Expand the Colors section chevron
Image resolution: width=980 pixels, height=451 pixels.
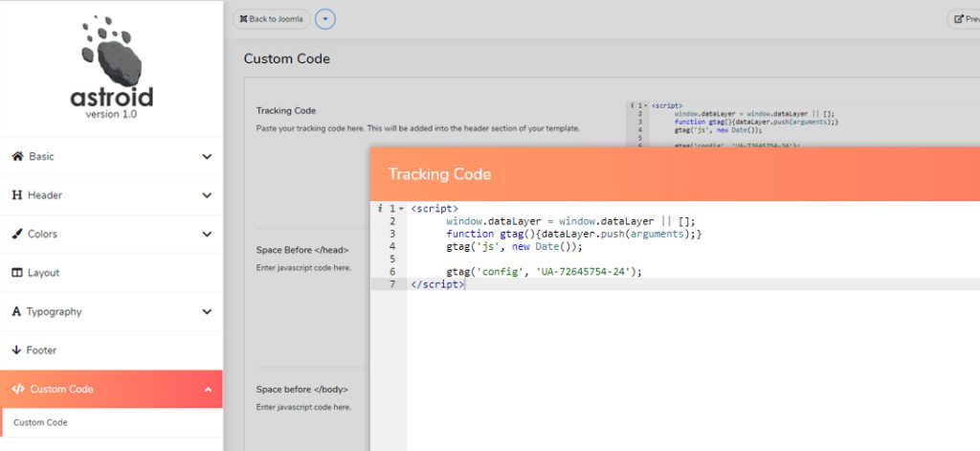point(207,234)
